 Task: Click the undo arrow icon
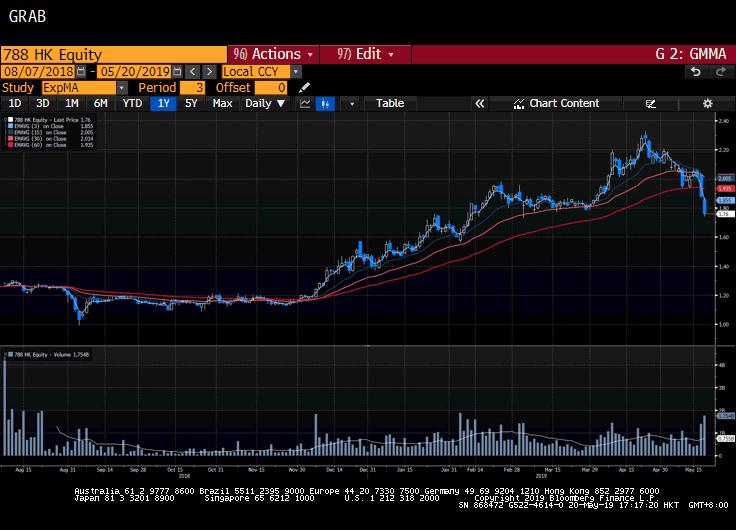(x=696, y=72)
